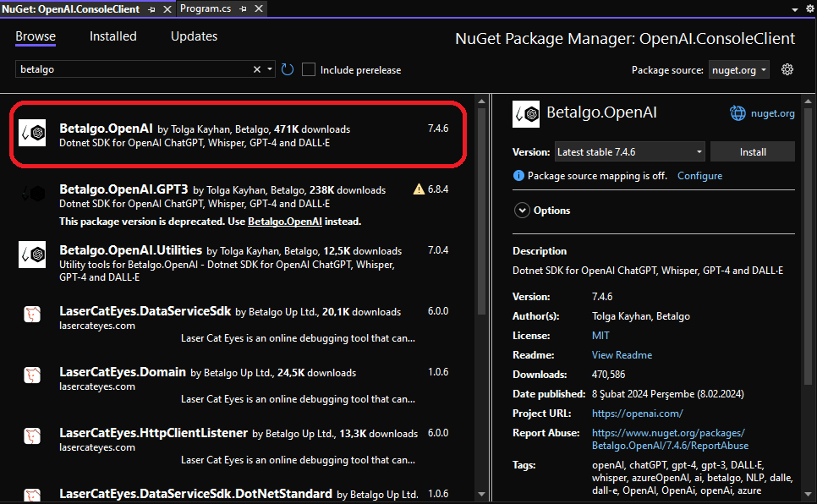817x504 pixels.
Task: Open the https://openai.com/ project URL
Action: click(x=637, y=414)
